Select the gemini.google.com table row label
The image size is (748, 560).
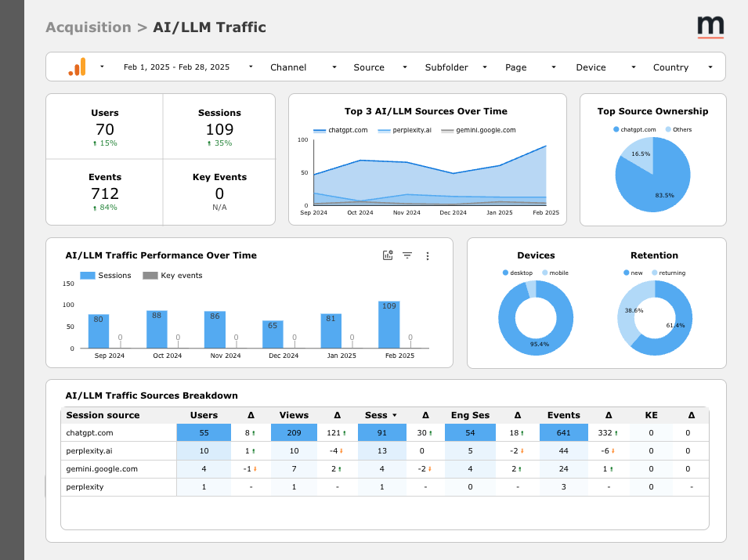[102, 469]
